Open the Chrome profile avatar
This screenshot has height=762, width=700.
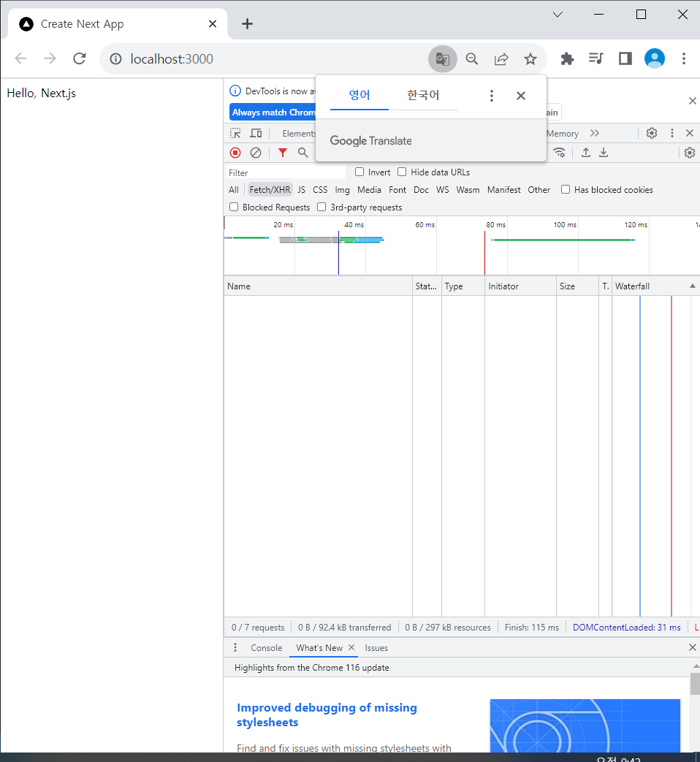tap(654, 58)
